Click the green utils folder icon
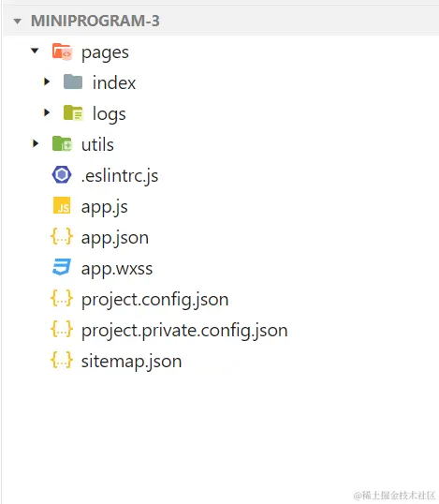This screenshot has height=504, width=439. [62, 143]
